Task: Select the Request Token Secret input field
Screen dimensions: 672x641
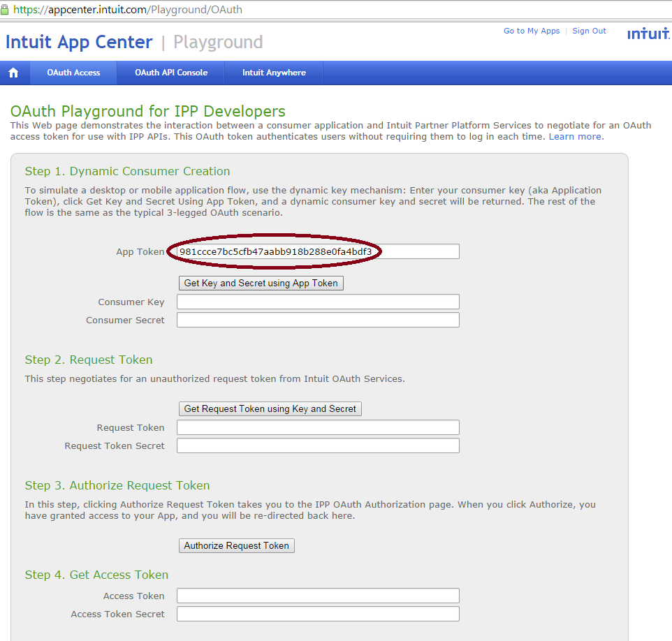Action: (318, 445)
